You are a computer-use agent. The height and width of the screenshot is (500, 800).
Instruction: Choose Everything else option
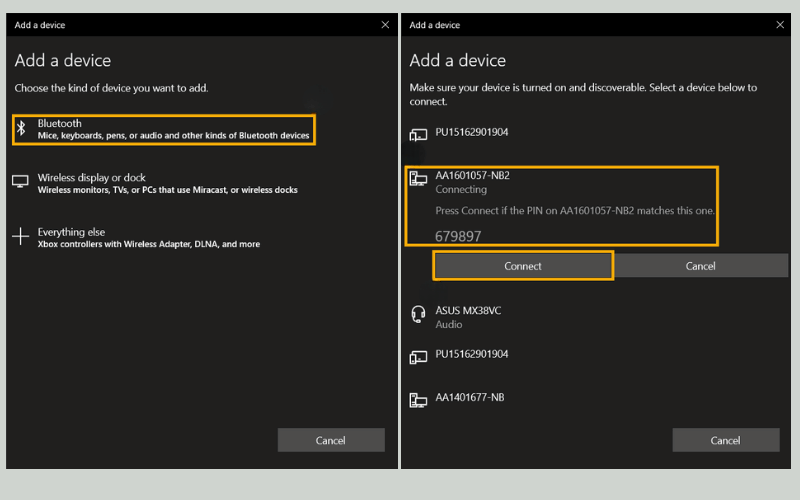(136, 238)
